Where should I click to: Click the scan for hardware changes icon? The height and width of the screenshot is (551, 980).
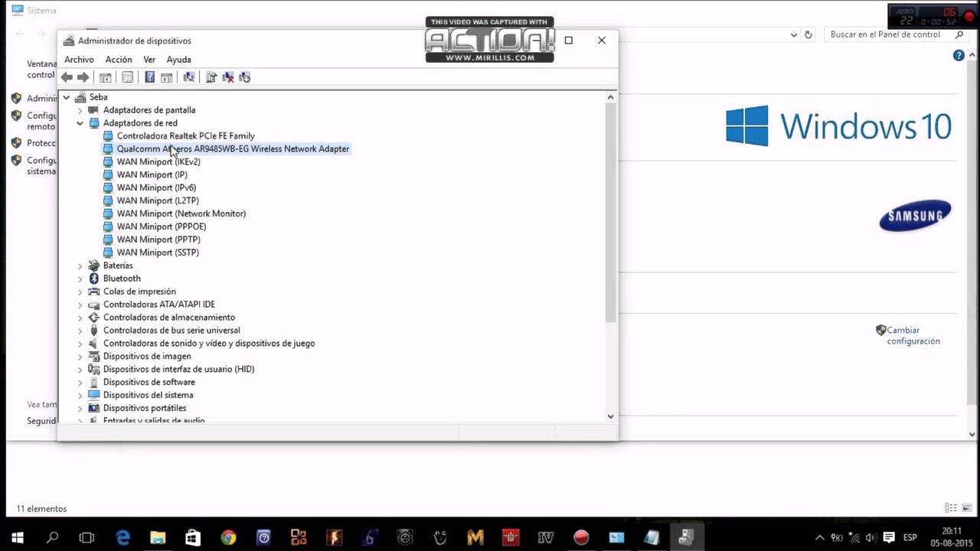[x=188, y=77]
